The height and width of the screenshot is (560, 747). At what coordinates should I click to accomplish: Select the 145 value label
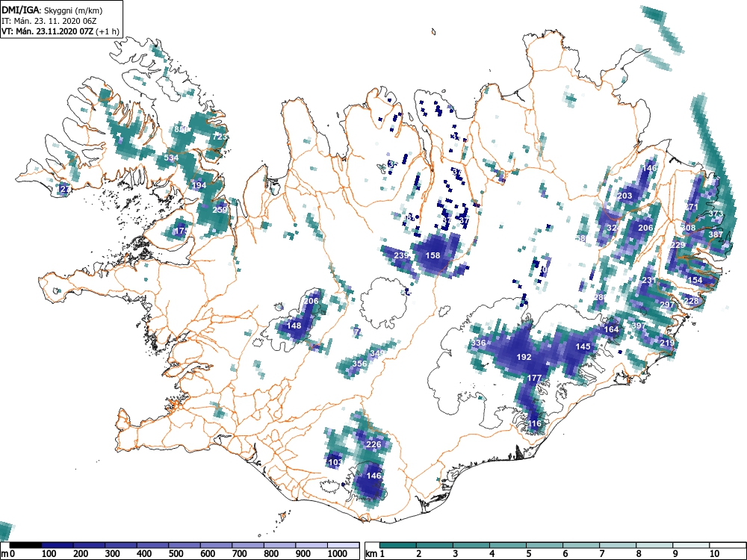583,346
